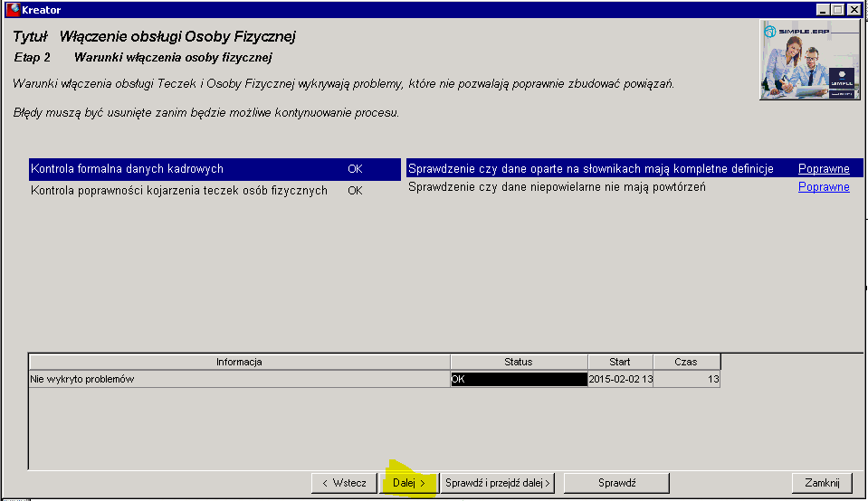Select Sprawdzenie czy dane oparte na słownikach row
Image resolution: width=868 pixels, height=501 pixels.
(x=634, y=169)
